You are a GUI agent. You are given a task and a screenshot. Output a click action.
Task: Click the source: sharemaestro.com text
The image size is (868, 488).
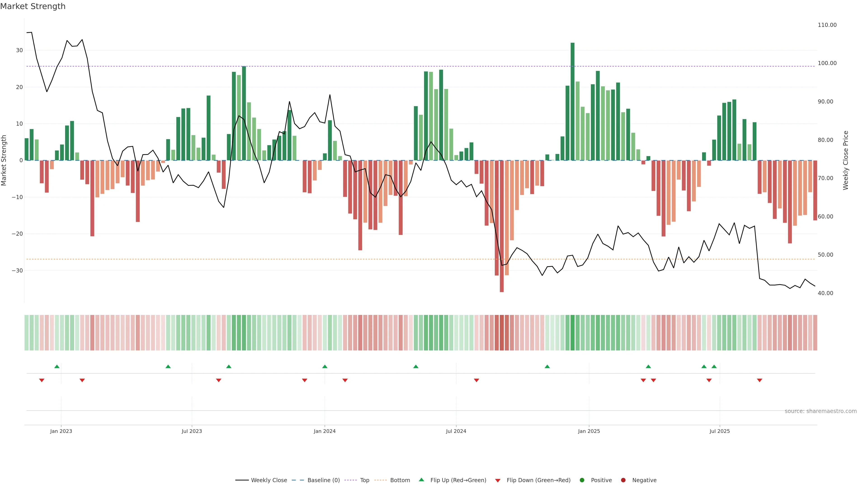coord(821,411)
